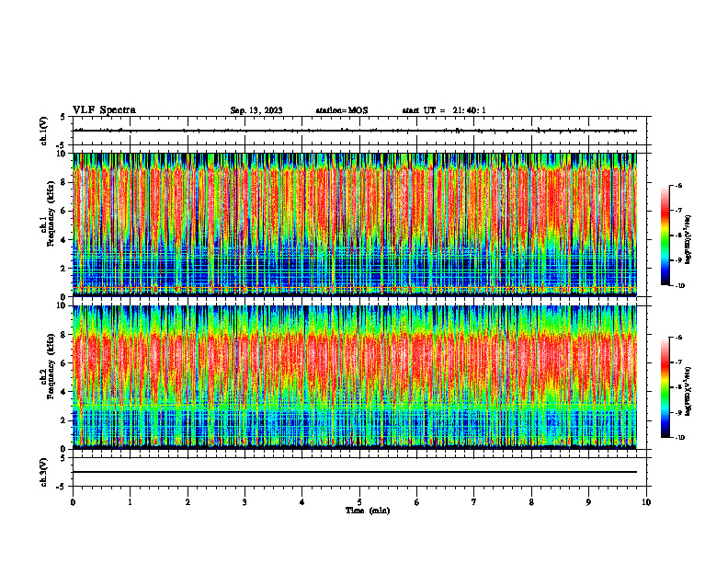
Task: Click the ch.2 spectrogram colorbar
Action: tap(665, 387)
